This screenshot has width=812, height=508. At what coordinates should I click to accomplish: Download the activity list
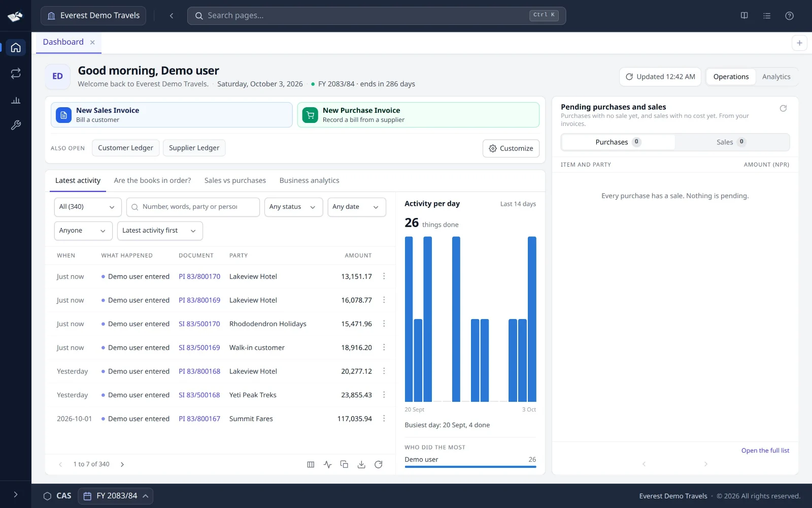tap(361, 464)
